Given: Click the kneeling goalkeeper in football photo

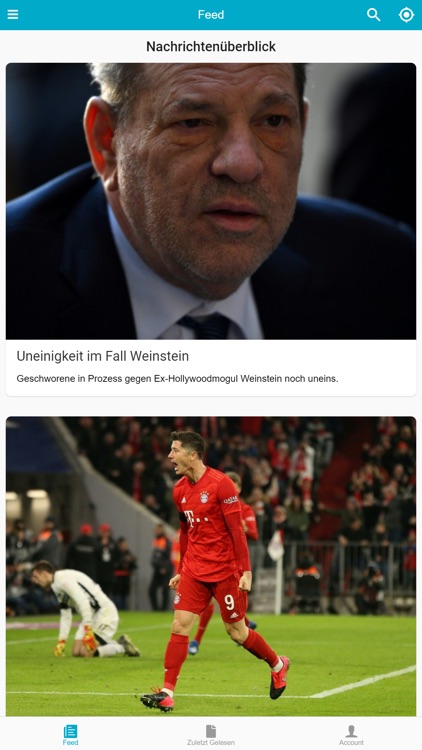Looking at the screenshot, I should click(x=86, y=609).
